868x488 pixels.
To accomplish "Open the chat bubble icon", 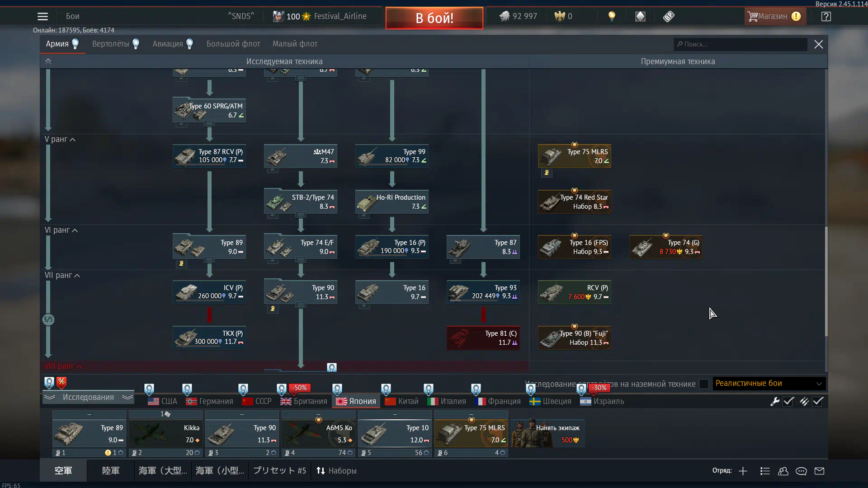I will click(801, 471).
